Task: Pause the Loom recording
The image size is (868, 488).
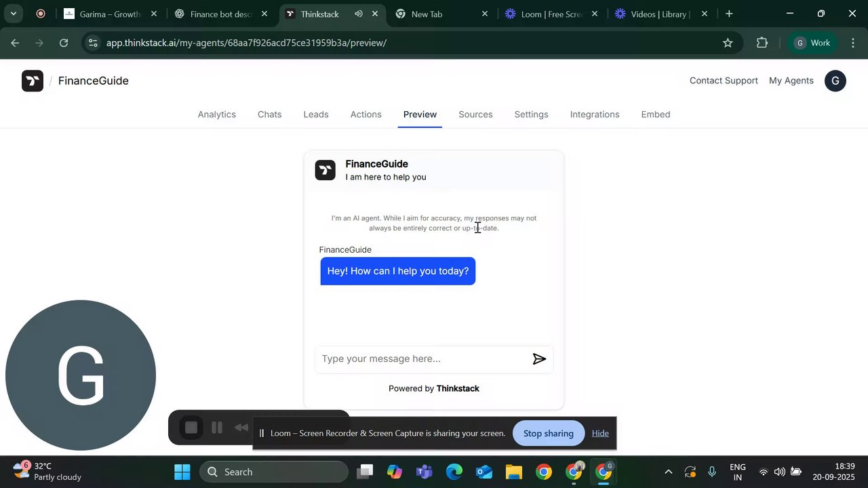Action: point(217,428)
